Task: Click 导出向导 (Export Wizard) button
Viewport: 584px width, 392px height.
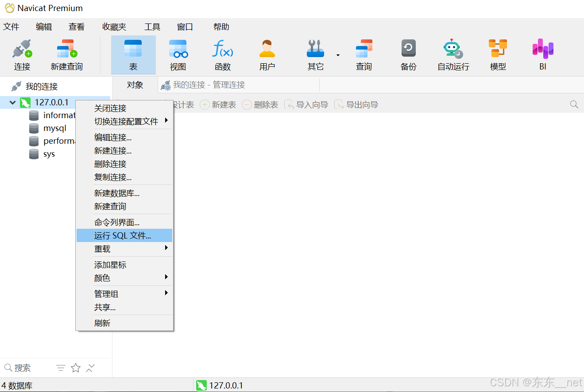Action: click(x=356, y=105)
